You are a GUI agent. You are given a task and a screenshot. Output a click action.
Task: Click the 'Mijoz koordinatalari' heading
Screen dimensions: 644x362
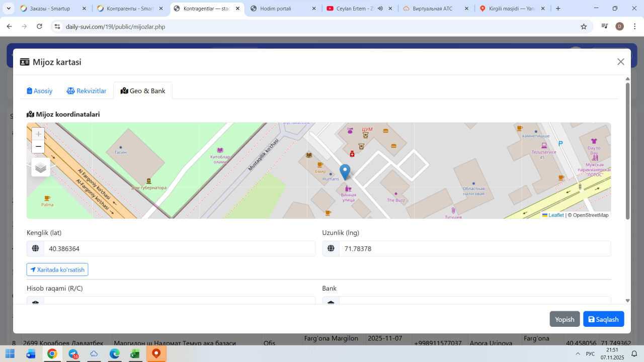pyautogui.click(x=68, y=114)
